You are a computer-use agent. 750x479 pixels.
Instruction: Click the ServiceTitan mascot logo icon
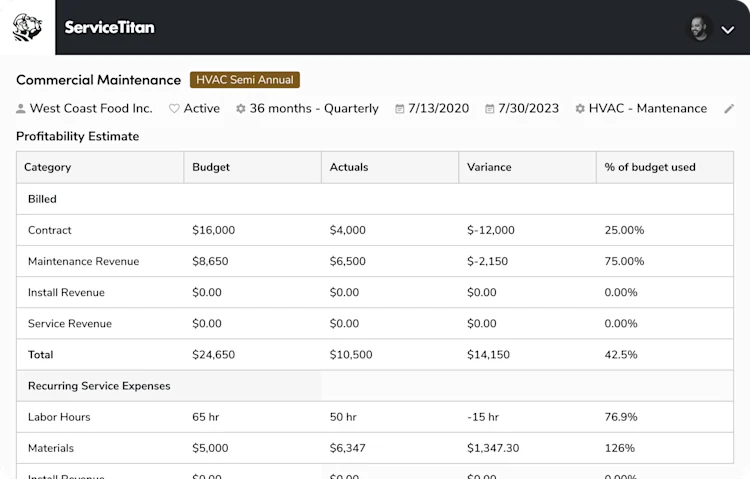tap(27, 27)
